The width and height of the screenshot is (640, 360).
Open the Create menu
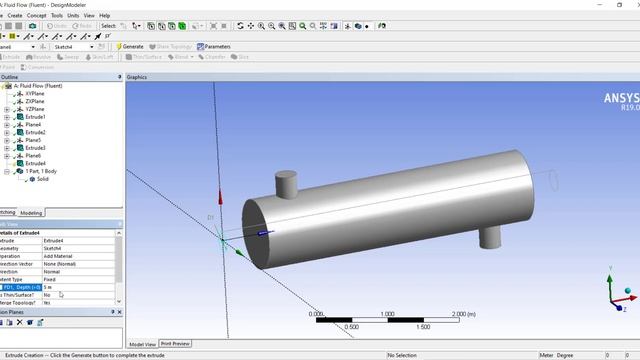click(x=15, y=16)
